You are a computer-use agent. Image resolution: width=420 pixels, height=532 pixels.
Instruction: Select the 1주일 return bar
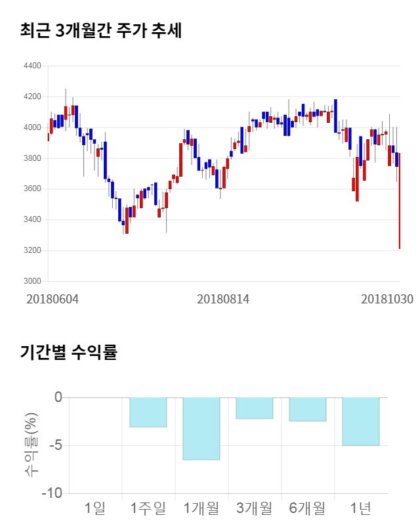click(148, 412)
